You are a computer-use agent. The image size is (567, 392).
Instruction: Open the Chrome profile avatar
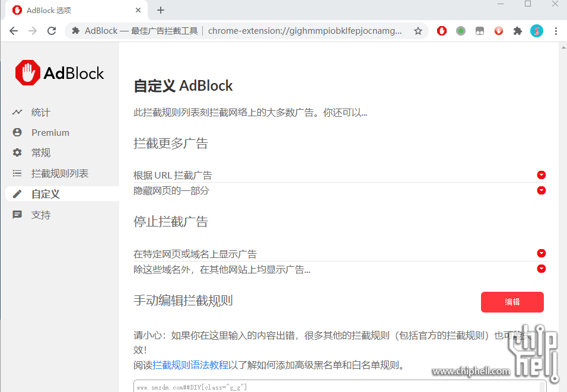(x=537, y=31)
